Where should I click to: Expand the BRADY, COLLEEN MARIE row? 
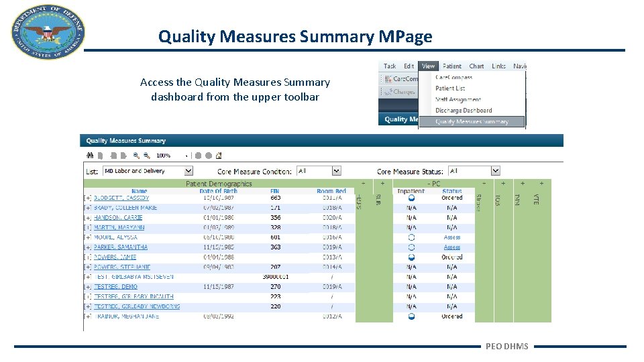(87, 208)
